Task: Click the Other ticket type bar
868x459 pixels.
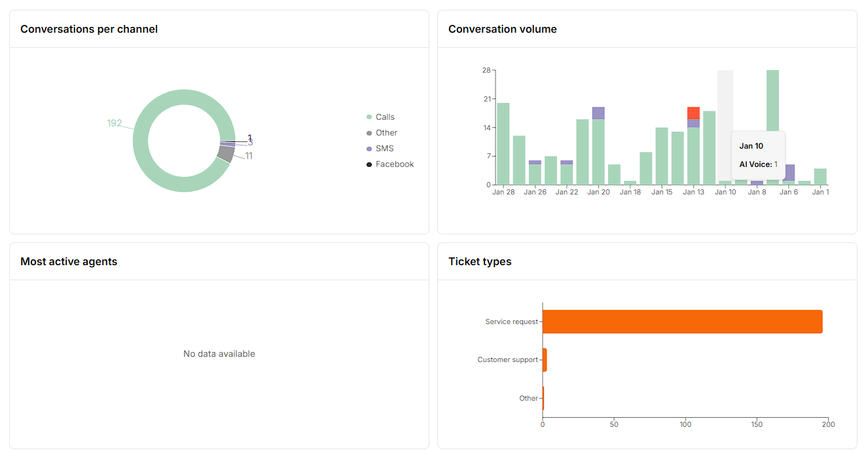Action: tap(543, 398)
